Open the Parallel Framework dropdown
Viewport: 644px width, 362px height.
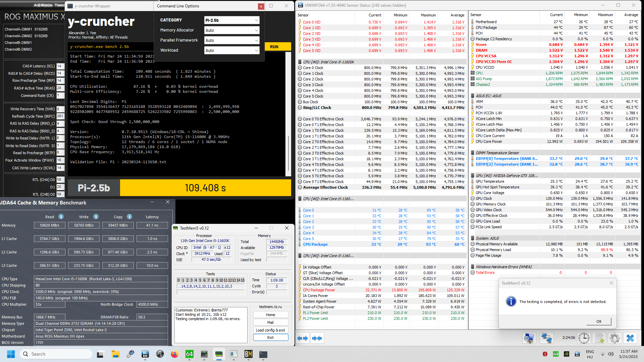232,41
